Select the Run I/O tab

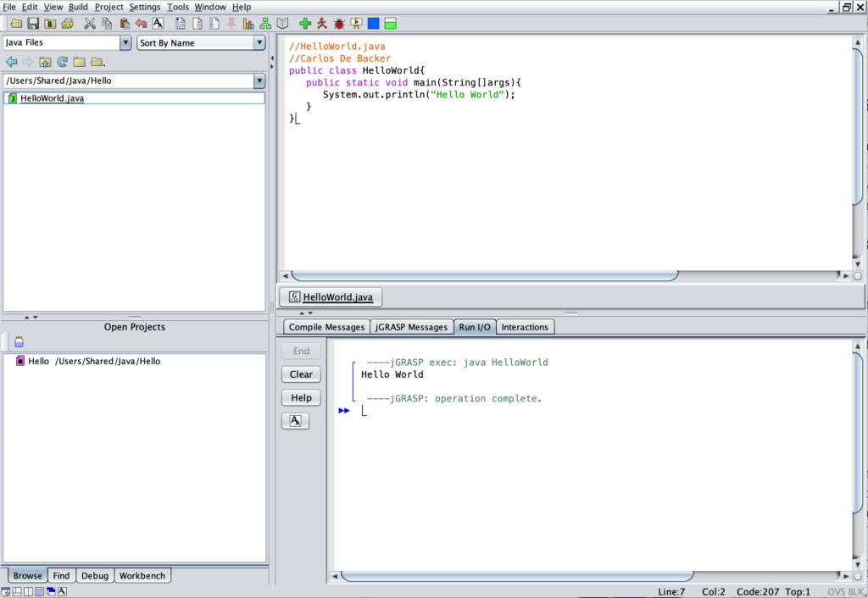[475, 327]
